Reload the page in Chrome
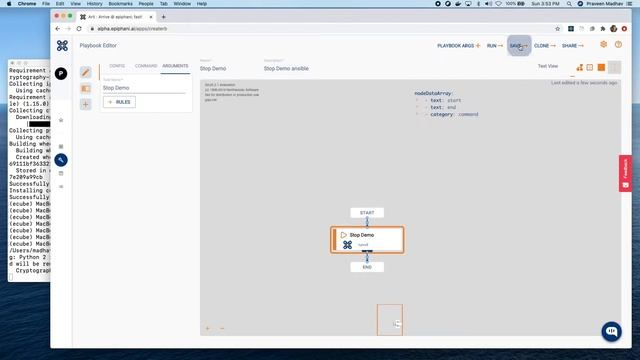Screen dimensions: 640x360 79,29
